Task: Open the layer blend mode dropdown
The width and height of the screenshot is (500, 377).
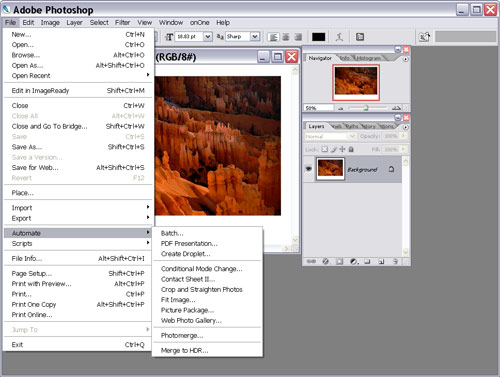Action: [x=352, y=136]
